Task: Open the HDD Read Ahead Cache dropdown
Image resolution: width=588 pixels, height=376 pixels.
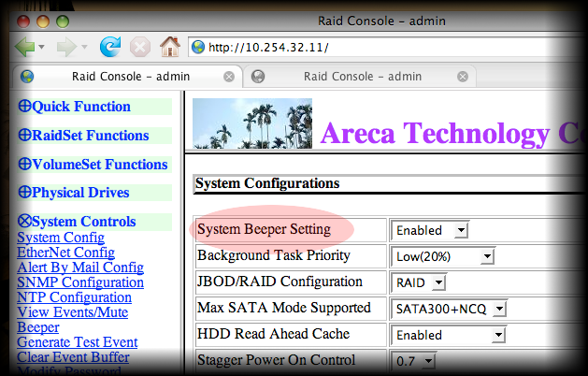Action: click(448, 335)
